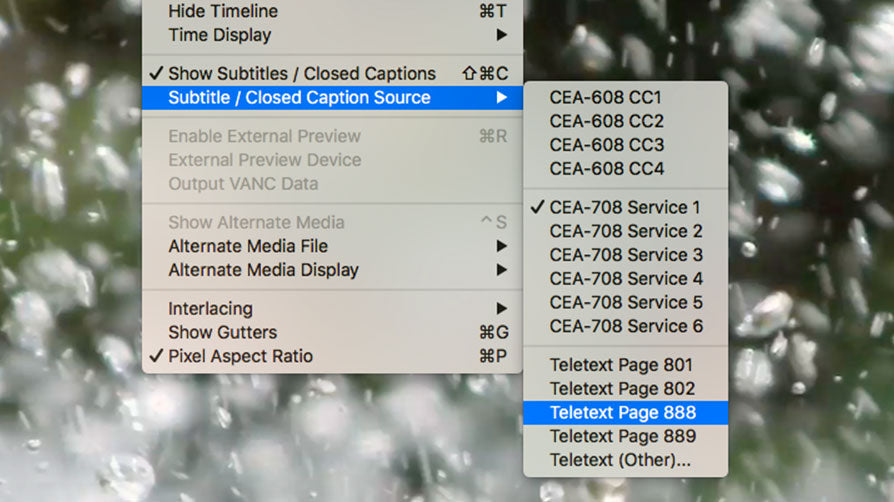Toggle Pixel Aspect Ratio checkmark
The image size is (894, 502).
[x=240, y=356]
